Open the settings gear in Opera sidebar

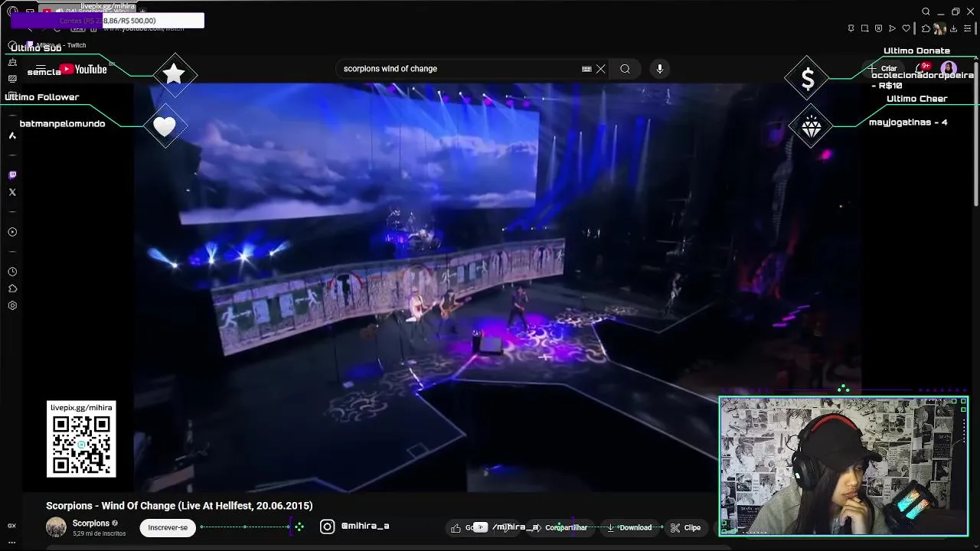(x=12, y=305)
